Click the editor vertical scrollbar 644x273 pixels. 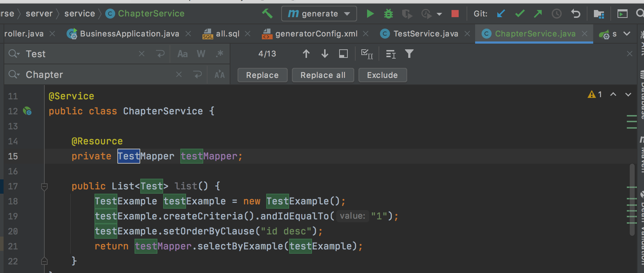click(632, 199)
